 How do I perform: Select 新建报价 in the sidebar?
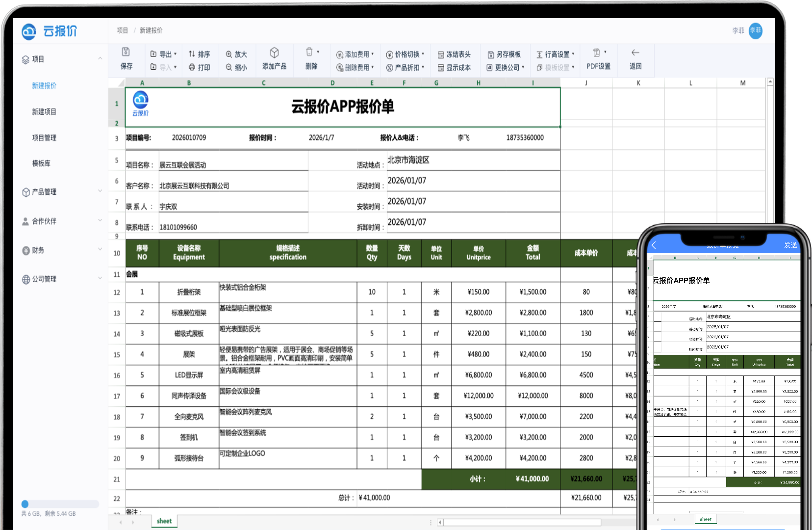(x=44, y=85)
